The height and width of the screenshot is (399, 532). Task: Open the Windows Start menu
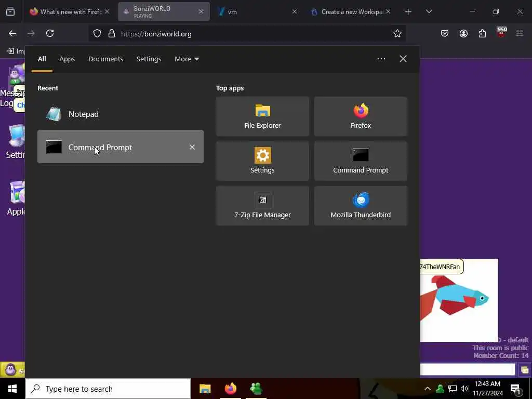click(12, 389)
